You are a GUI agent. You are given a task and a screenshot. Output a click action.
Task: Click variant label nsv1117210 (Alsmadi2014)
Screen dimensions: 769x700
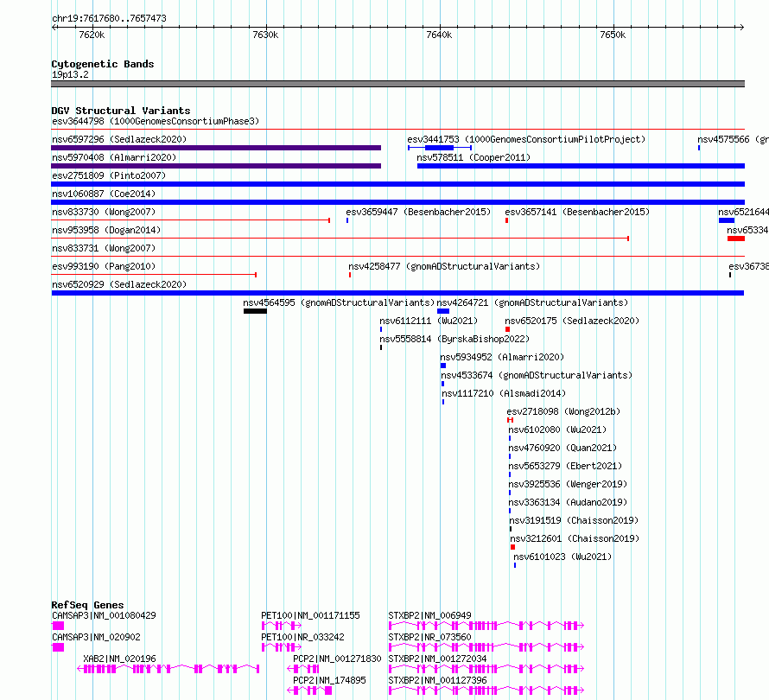504,393
